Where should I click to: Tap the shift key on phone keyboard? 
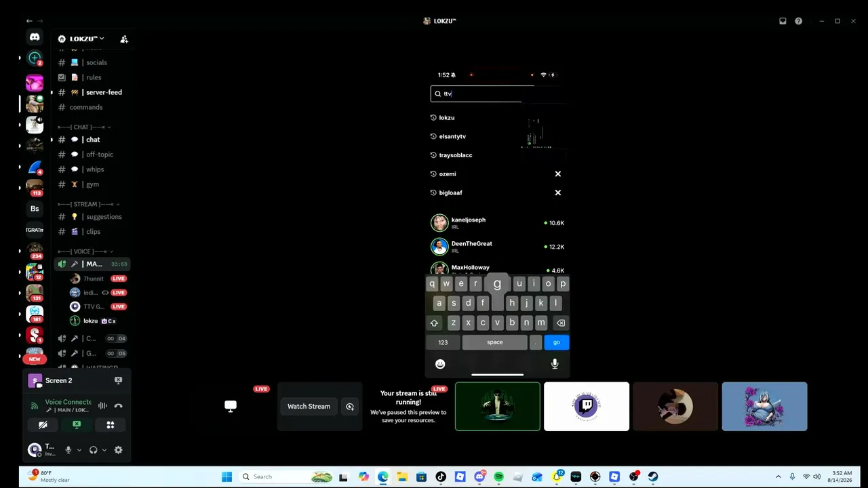pos(434,323)
